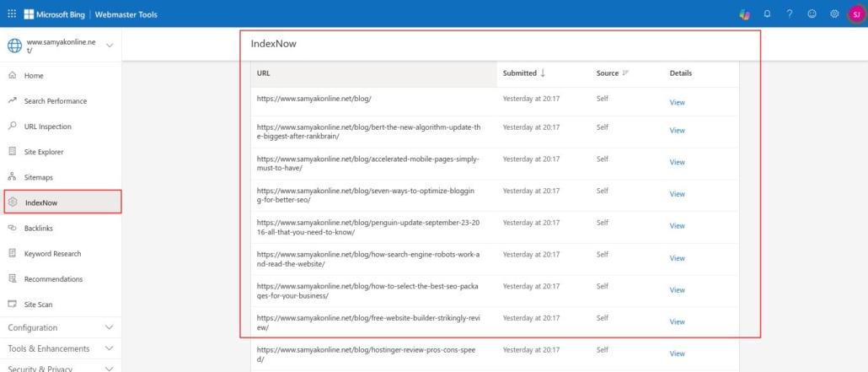Click the Keyword Research icon

pyautogui.click(x=13, y=253)
